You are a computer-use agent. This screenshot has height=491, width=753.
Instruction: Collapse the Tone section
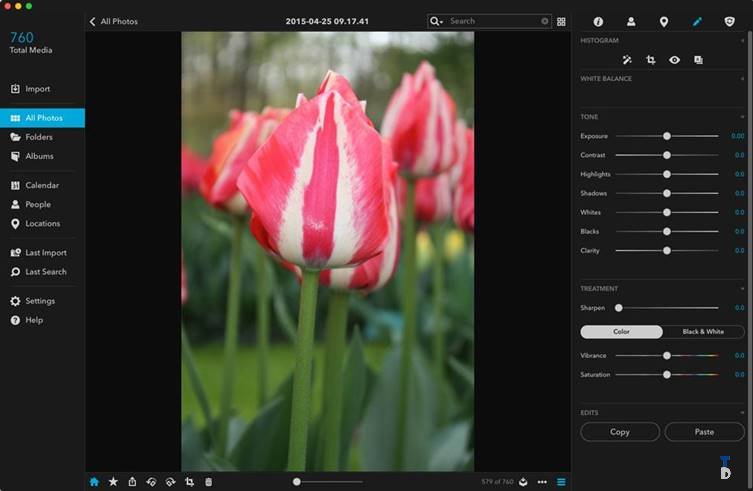[743, 117]
